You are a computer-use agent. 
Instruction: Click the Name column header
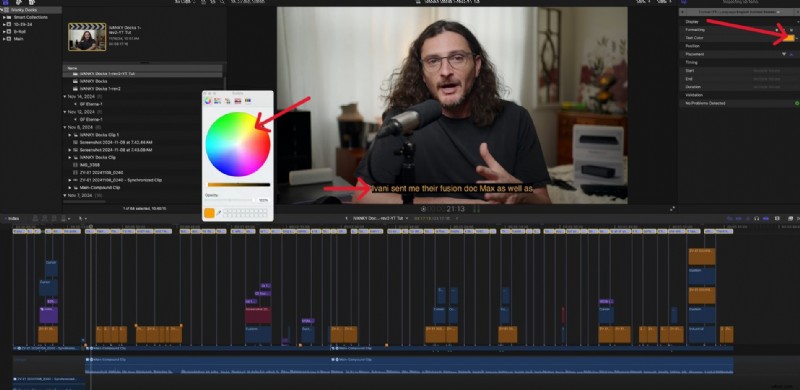click(72, 68)
